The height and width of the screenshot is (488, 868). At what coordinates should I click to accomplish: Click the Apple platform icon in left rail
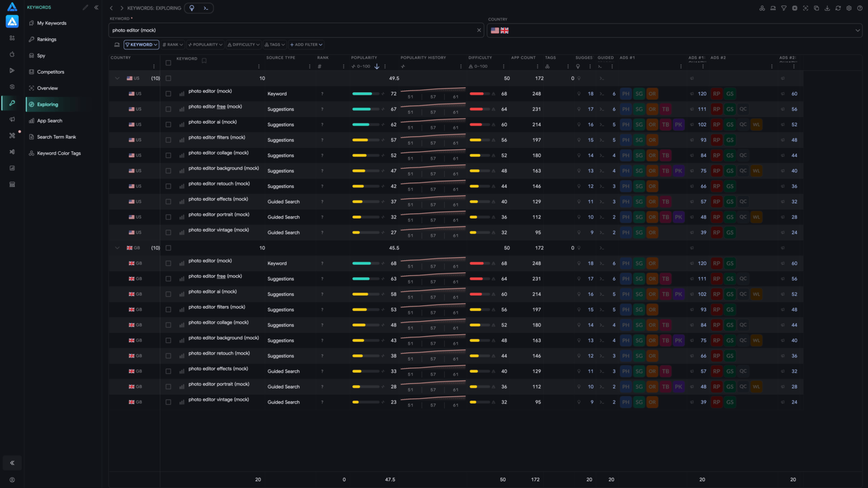[x=12, y=54]
